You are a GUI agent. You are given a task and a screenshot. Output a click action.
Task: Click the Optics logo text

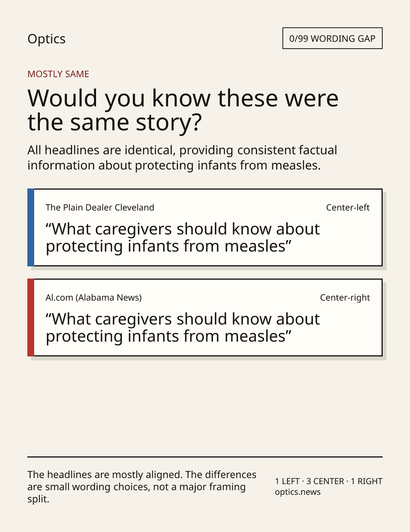coord(46,39)
